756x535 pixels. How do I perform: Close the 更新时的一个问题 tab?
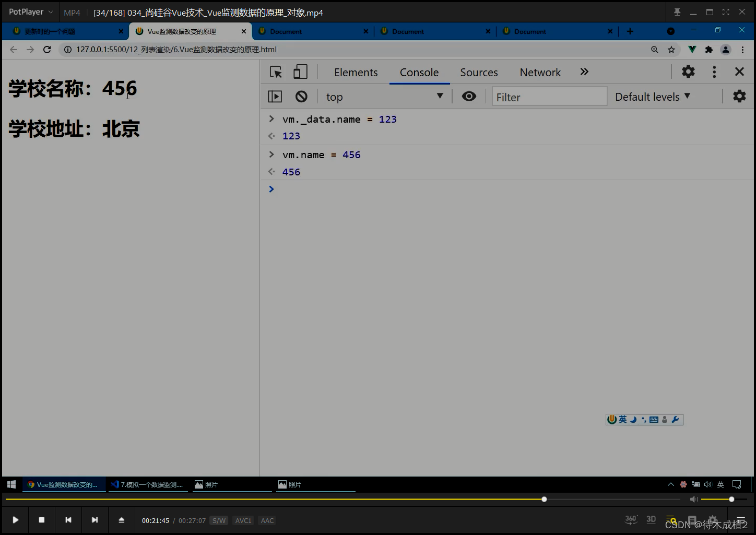click(x=121, y=31)
